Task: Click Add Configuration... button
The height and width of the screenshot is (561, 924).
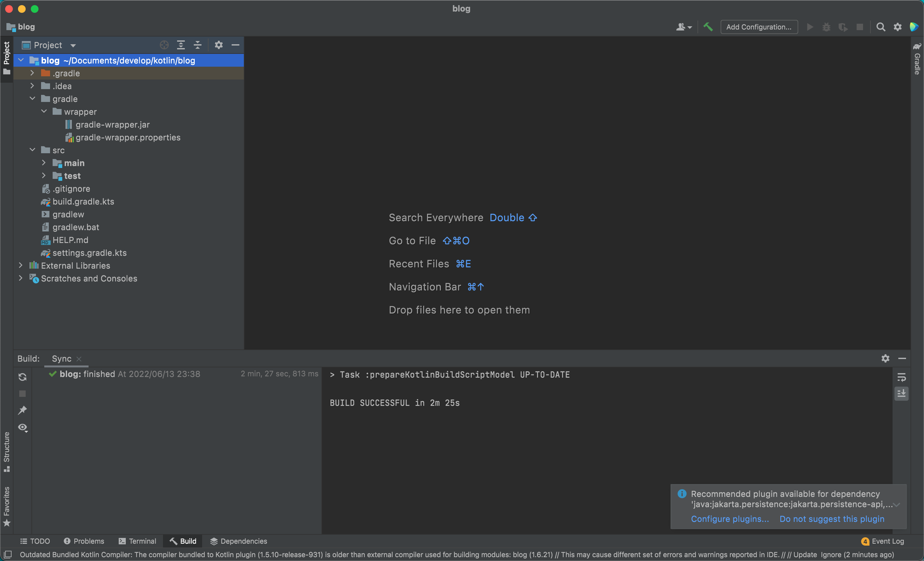Action: pos(759,27)
